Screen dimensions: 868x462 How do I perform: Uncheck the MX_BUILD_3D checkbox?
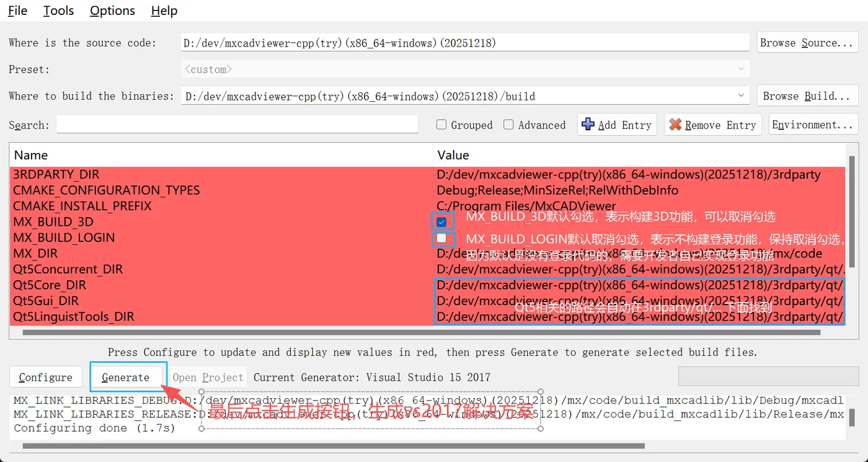tap(441, 222)
